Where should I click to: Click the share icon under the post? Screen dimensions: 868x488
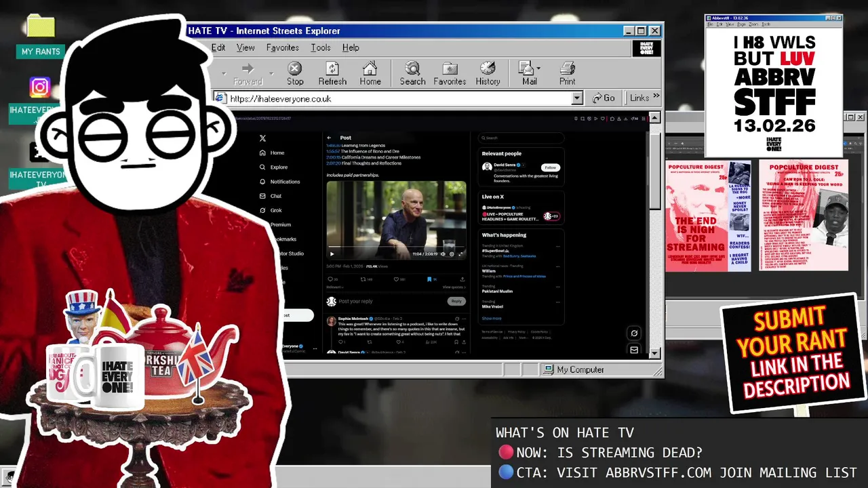[462, 279]
